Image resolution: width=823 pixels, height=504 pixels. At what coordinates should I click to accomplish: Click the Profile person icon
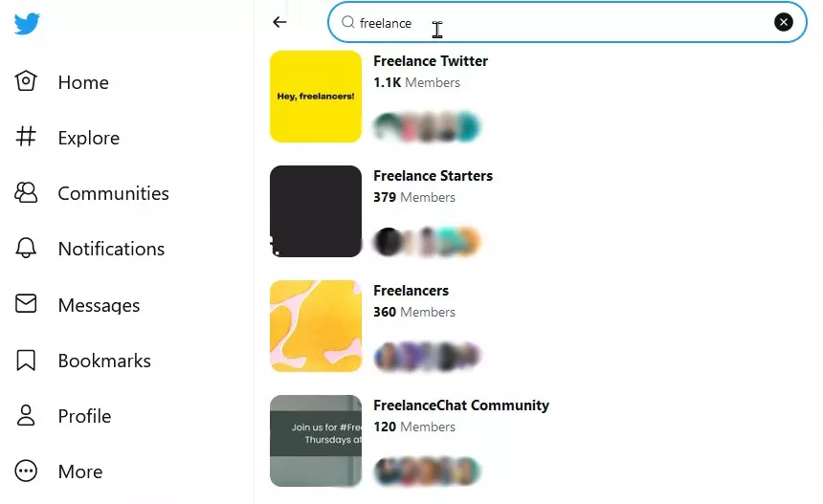point(26,416)
